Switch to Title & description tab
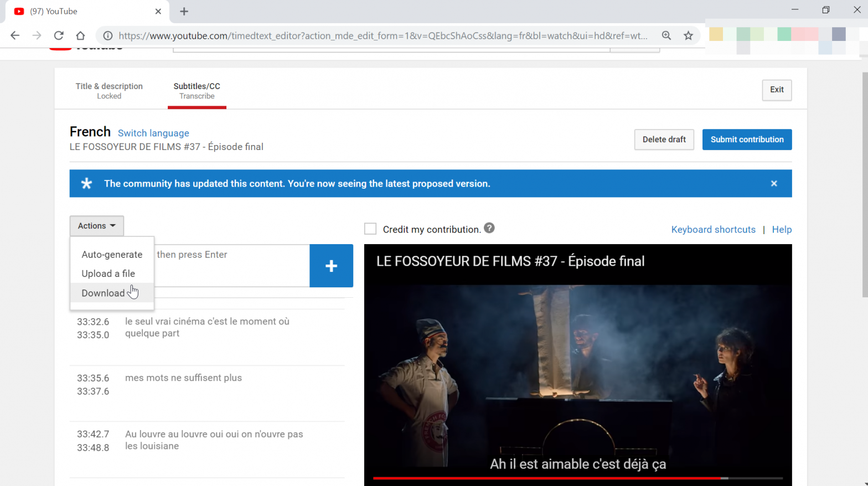 click(109, 91)
